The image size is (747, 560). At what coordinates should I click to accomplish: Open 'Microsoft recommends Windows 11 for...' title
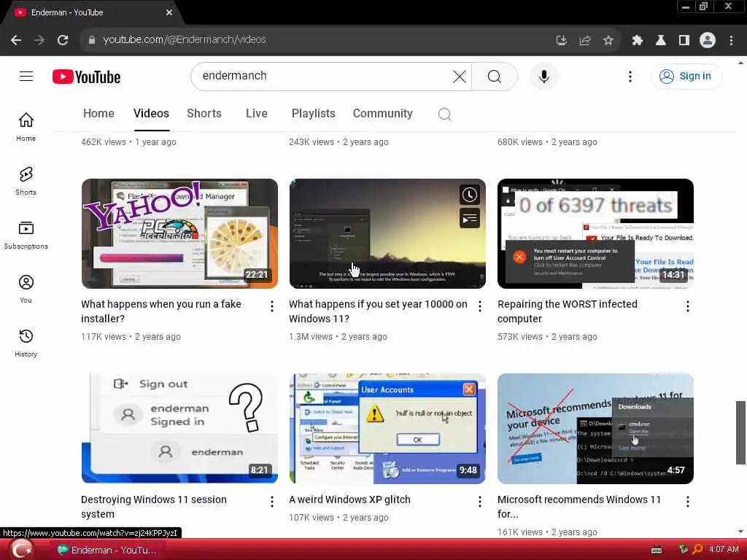click(x=578, y=507)
